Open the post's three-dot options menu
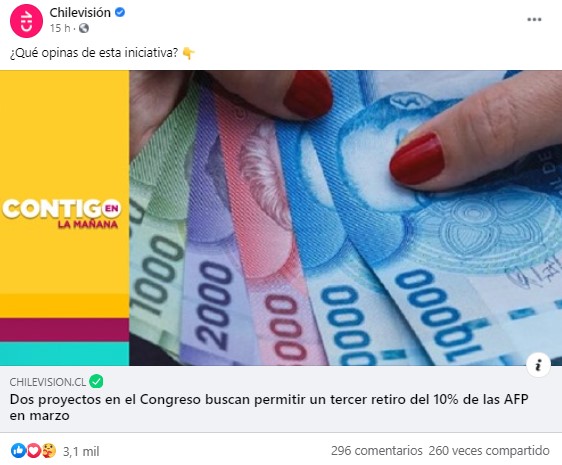Image resolution: width=562 pixels, height=465 pixels. coord(534,19)
